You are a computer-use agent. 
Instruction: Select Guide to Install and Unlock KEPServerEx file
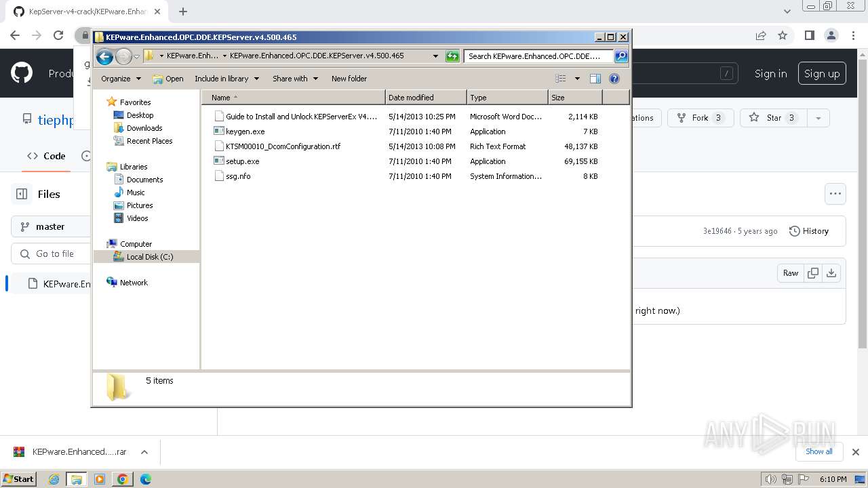coord(301,117)
